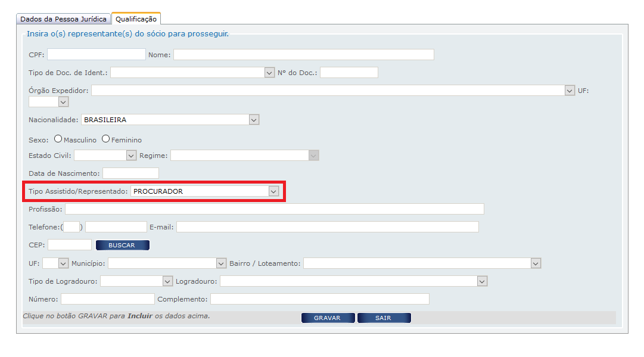This screenshot has height=357, width=644.
Task: Click the E-mail input field
Action: click(x=327, y=227)
